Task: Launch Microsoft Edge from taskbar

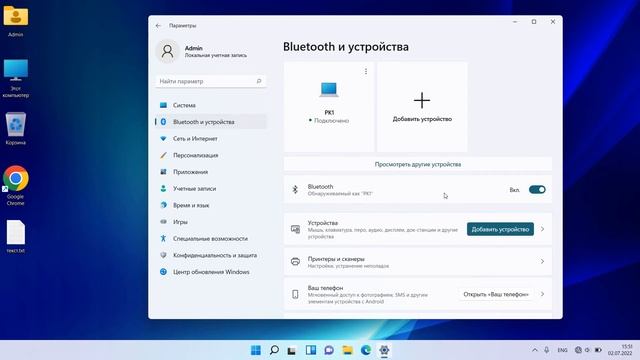Action: pos(366,350)
